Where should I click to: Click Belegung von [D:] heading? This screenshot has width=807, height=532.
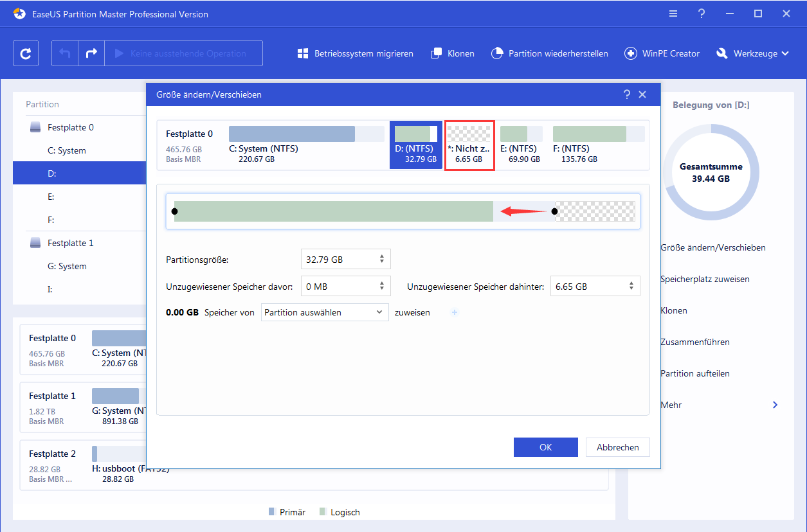711,105
